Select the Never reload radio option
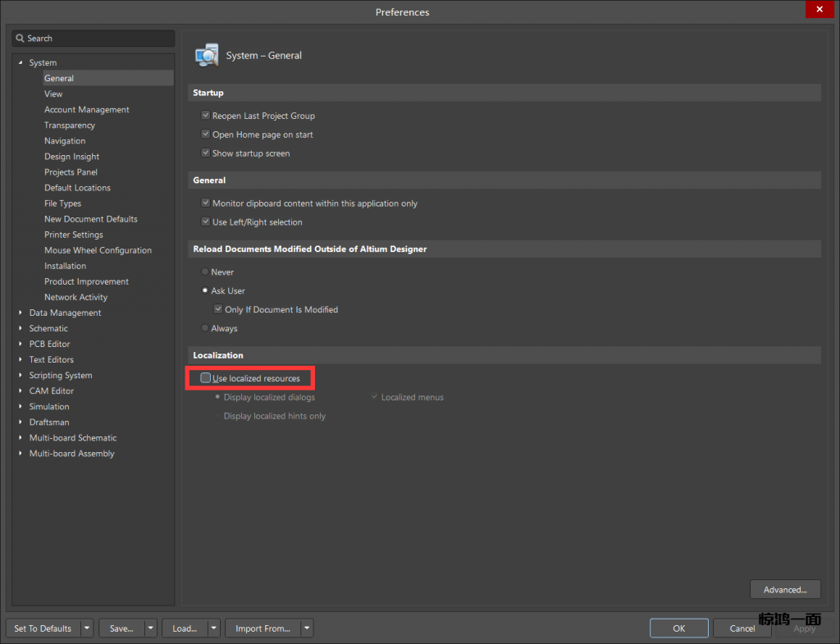The width and height of the screenshot is (840, 644). coord(205,272)
